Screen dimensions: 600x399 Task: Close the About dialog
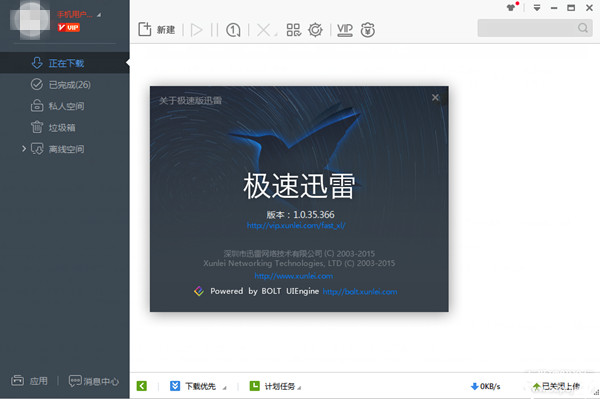(x=435, y=98)
